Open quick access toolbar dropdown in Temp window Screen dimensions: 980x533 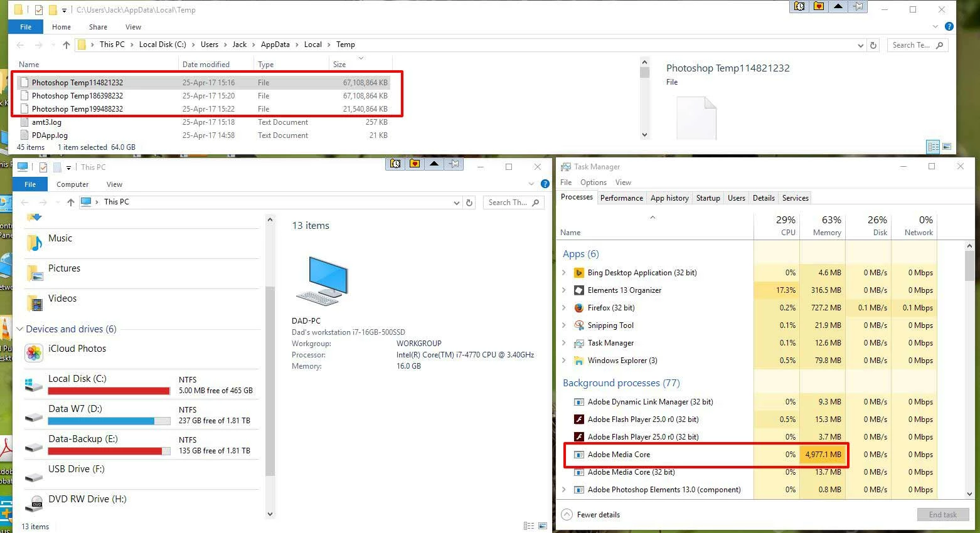coord(64,10)
